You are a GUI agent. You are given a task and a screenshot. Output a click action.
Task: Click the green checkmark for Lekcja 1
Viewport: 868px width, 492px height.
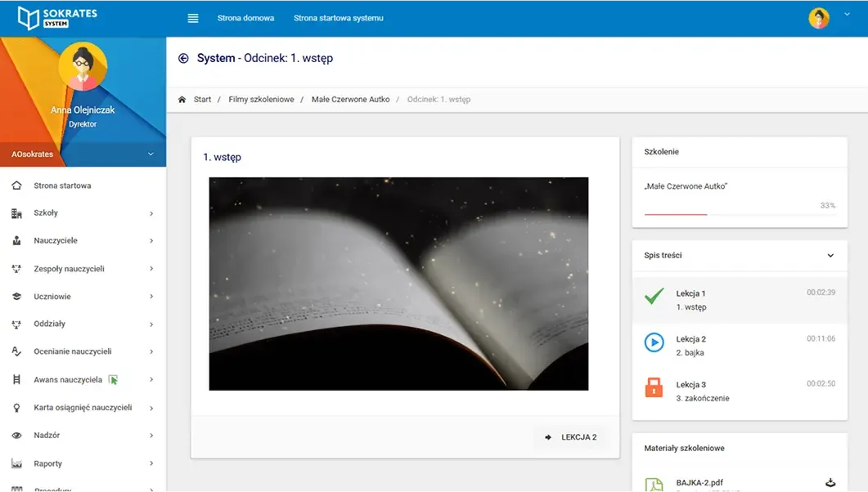654,297
